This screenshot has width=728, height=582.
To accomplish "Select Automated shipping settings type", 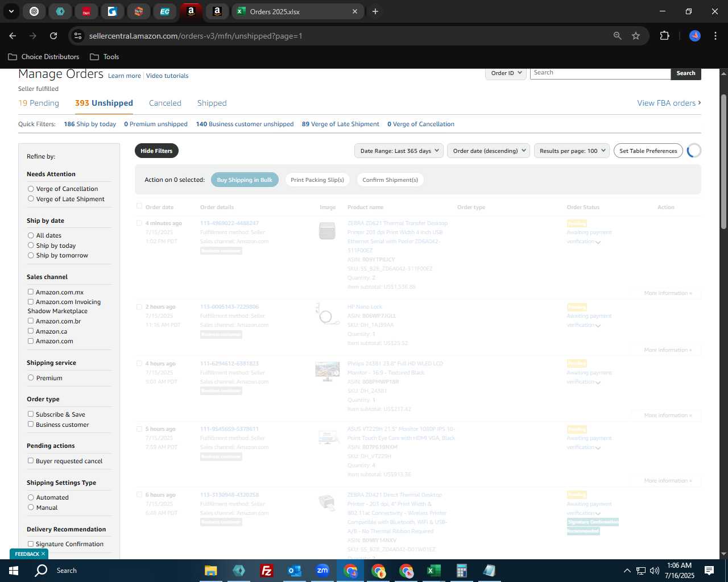I will (31, 497).
